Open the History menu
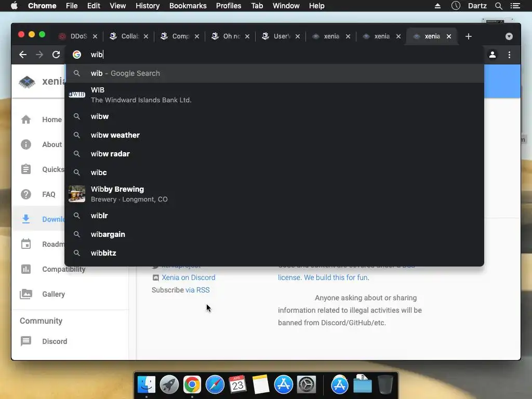Screen dimensions: 532x399 point(148,6)
